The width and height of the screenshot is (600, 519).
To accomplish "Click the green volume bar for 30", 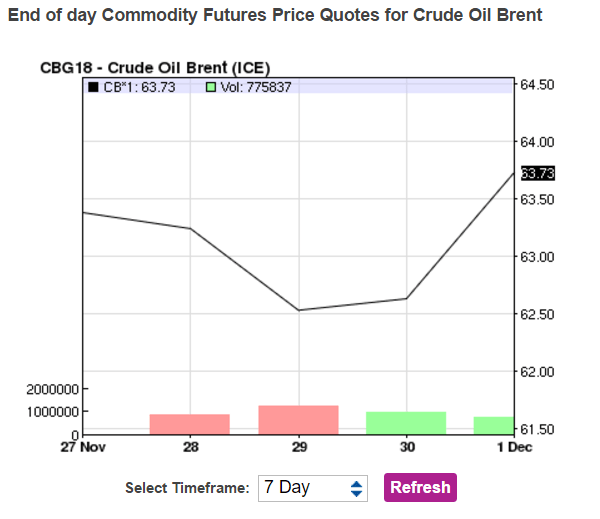I will coord(406,423).
